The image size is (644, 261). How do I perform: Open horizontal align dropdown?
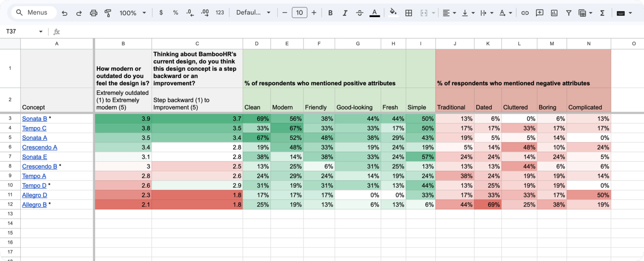(449, 13)
